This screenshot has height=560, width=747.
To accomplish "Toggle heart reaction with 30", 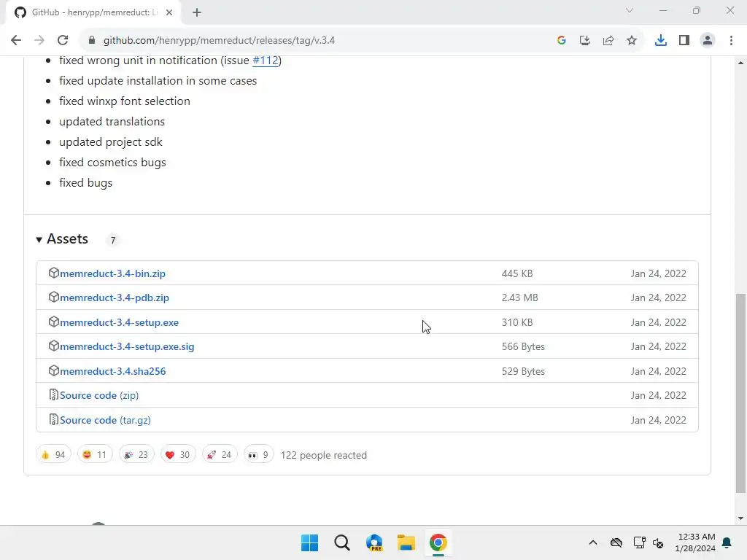I will coord(178,455).
